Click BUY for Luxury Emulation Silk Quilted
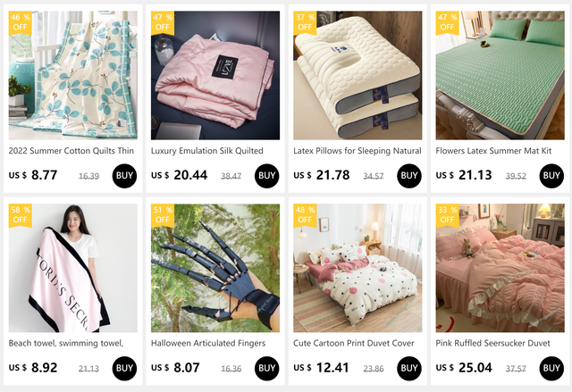Image resolution: width=572 pixels, height=392 pixels. (266, 176)
